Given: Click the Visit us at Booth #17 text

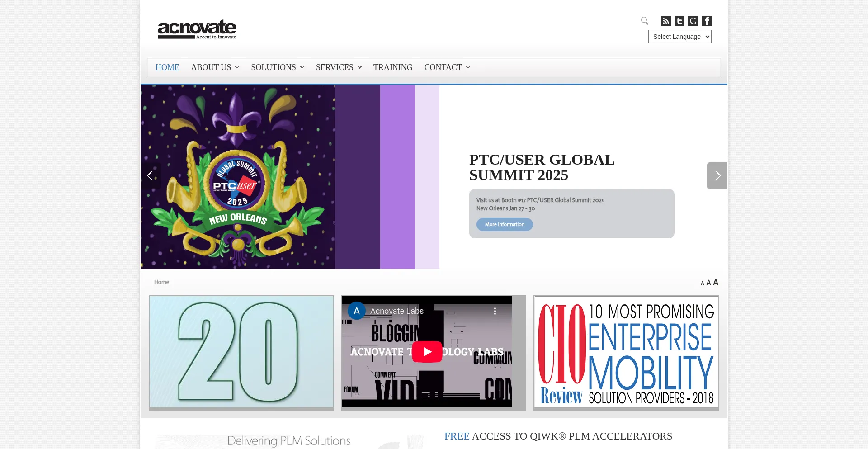Looking at the screenshot, I should [x=540, y=200].
